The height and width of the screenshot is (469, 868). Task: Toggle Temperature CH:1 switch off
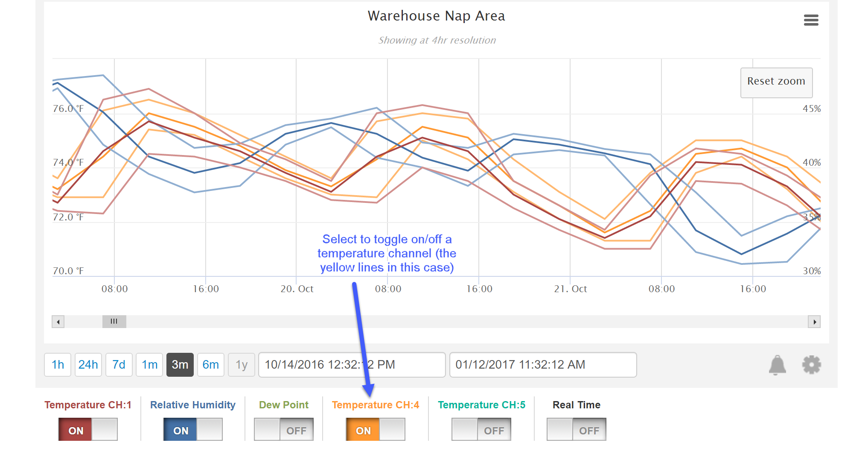point(88,429)
